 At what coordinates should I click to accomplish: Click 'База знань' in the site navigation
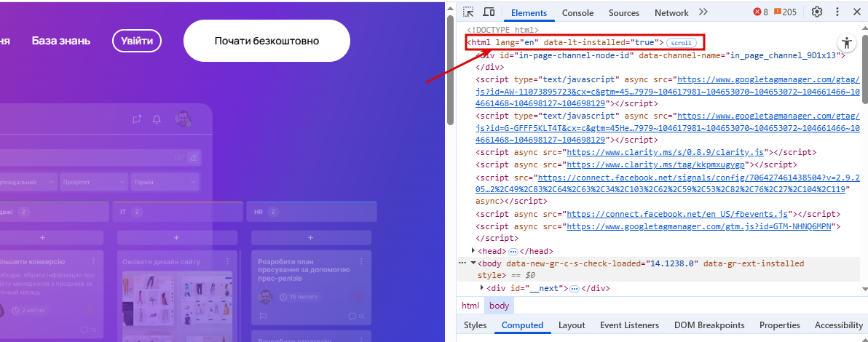(x=61, y=41)
